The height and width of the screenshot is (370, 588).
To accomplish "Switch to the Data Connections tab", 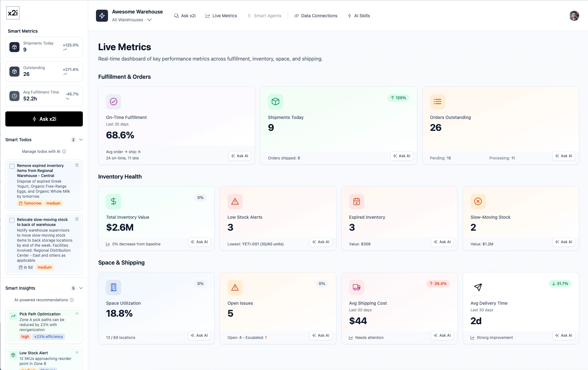I will pyautogui.click(x=316, y=16).
